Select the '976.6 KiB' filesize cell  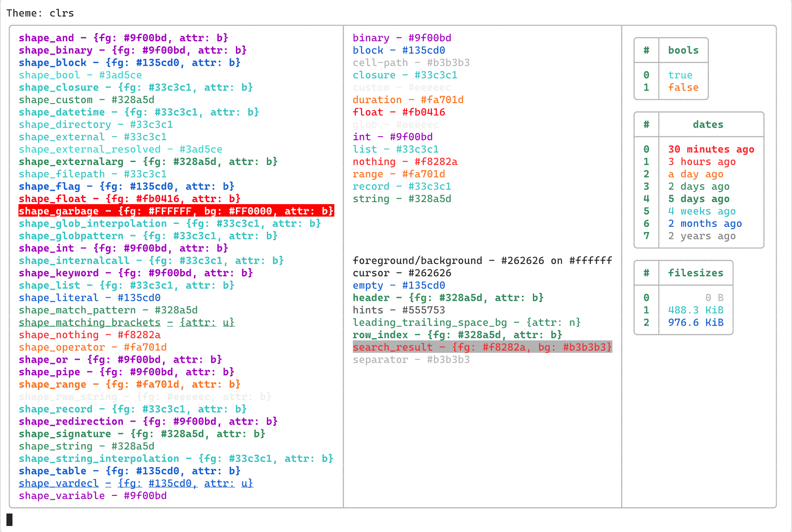[696, 323]
